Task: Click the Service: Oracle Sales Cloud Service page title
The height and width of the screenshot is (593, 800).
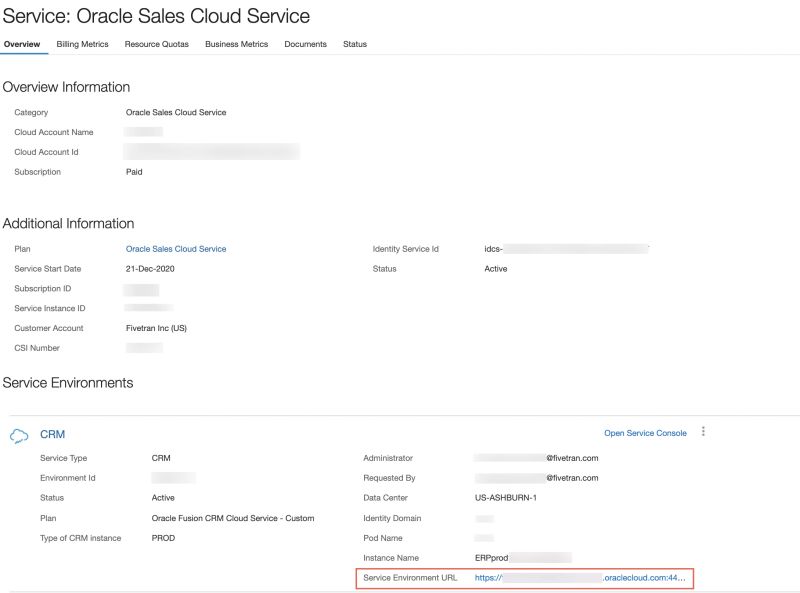Action: click(155, 16)
